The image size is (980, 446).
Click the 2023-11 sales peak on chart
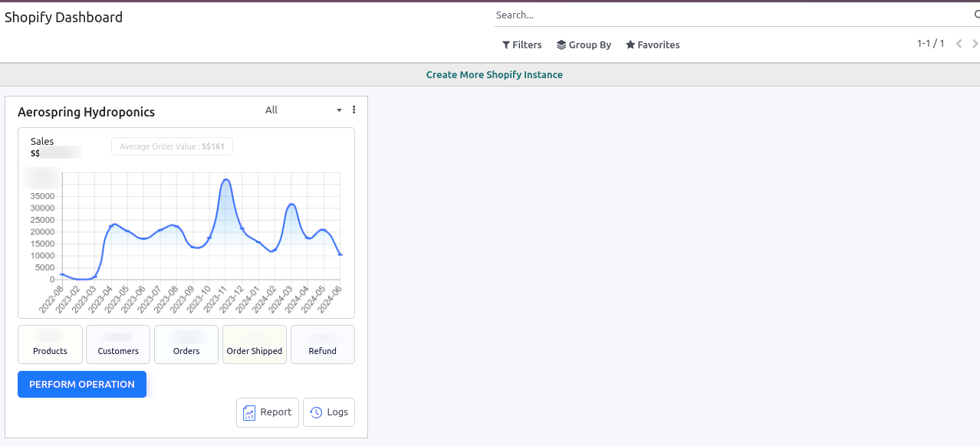tap(225, 180)
